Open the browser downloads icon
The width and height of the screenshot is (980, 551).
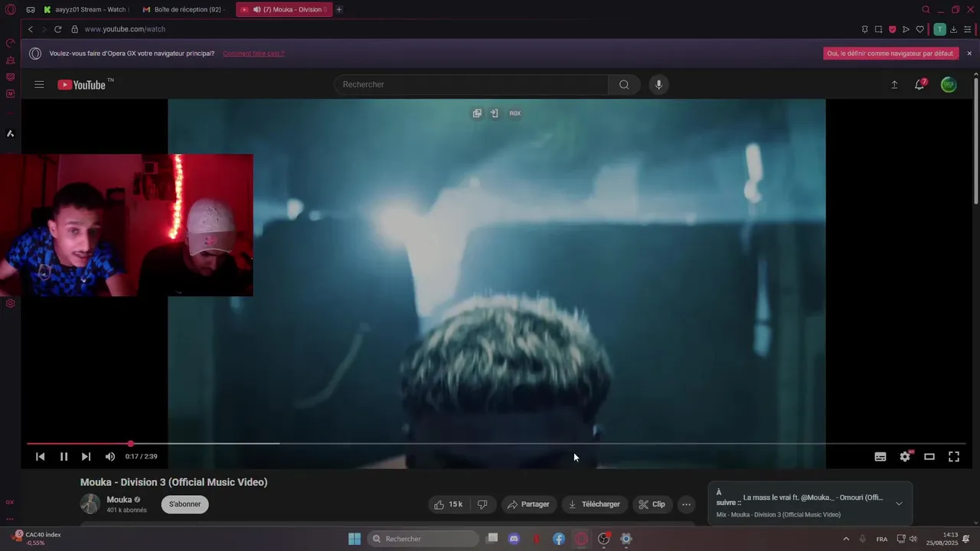[954, 29]
